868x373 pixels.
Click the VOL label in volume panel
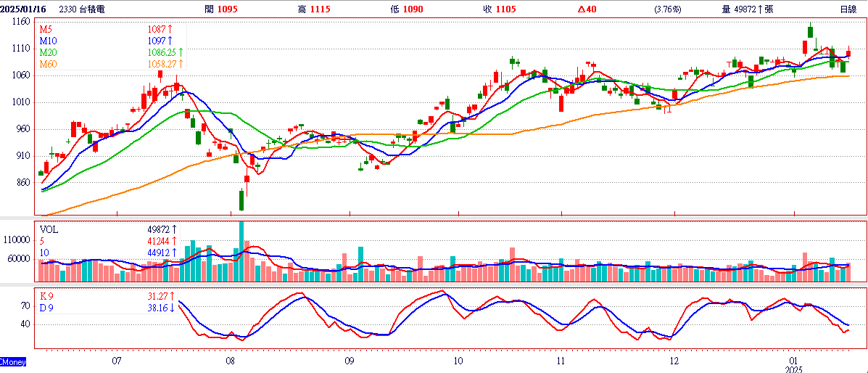48,229
